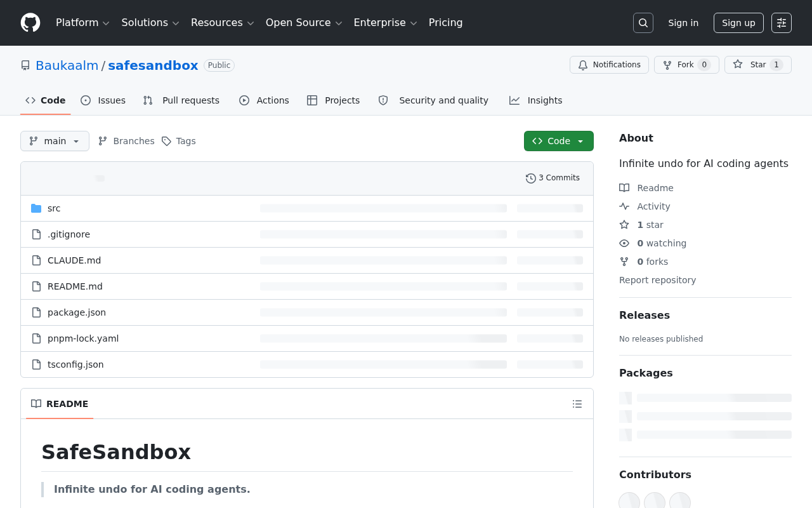812x508 pixels.
Task: View the 3 Commits history
Action: pyautogui.click(x=553, y=178)
